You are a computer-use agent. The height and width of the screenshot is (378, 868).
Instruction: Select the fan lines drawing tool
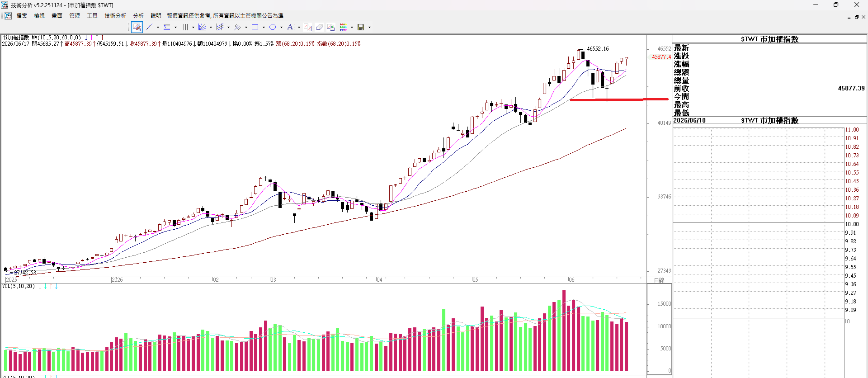(202, 27)
